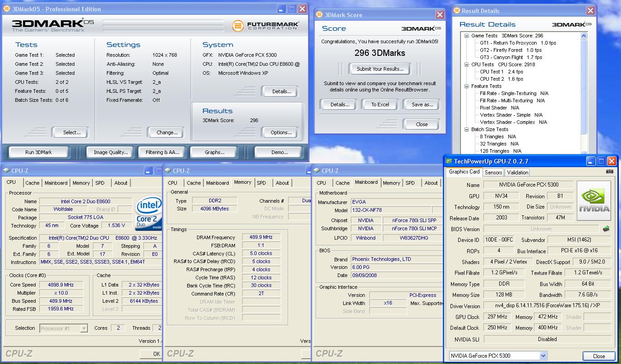This screenshot has height=364, width=621.
Task: Select GT1 - Return To Proxycon result
Action: coord(518,43)
